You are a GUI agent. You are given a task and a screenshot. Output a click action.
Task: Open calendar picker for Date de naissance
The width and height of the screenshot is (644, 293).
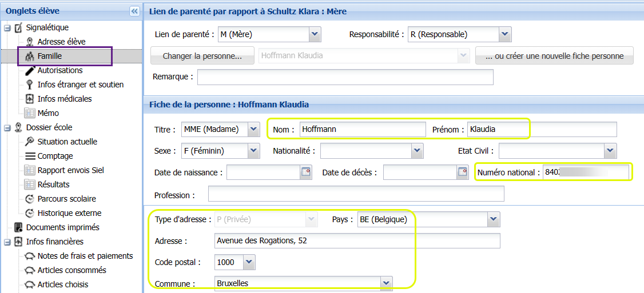306,172
